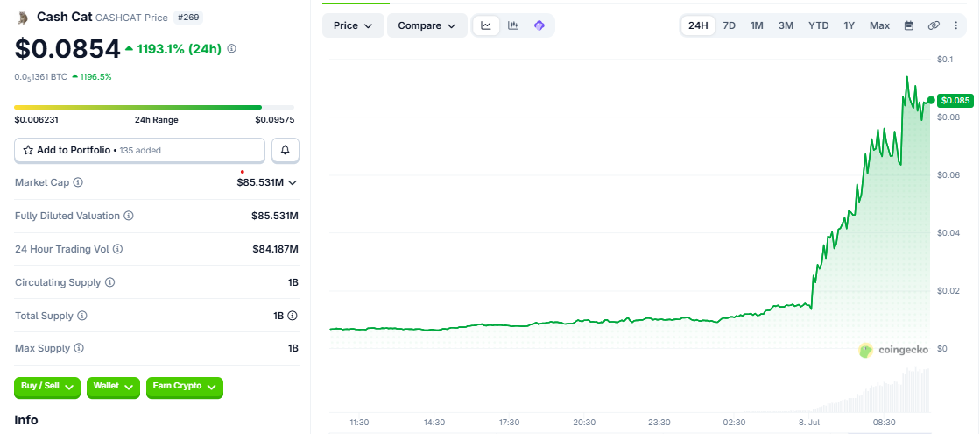Viewport: 980px width, 434px height.
Task: Click the 08:30 time axis label
Action: [x=884, y=422]
